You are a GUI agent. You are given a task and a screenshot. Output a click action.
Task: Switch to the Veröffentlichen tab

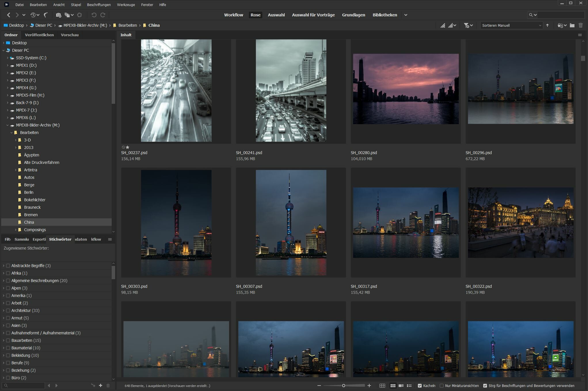39,35
